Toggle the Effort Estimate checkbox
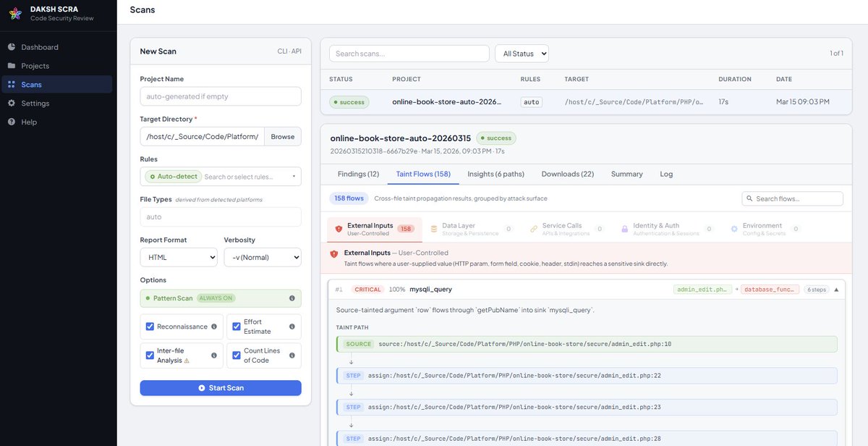The image size is (868, 446). [237, 327]
